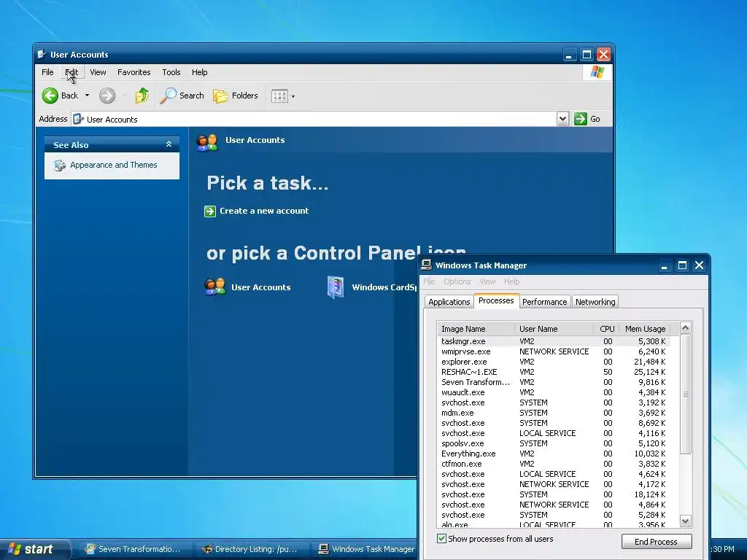Expand the Address bar dropdown
747x560 pixels.
tap(562, 119)
